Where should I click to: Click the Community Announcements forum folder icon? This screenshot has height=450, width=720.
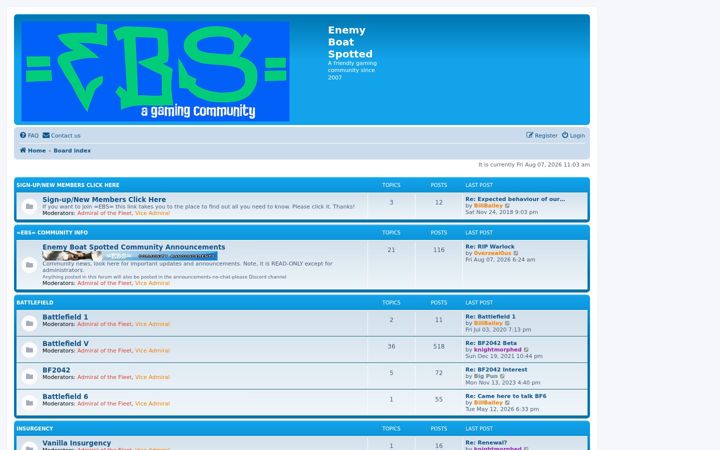point(29,265)
